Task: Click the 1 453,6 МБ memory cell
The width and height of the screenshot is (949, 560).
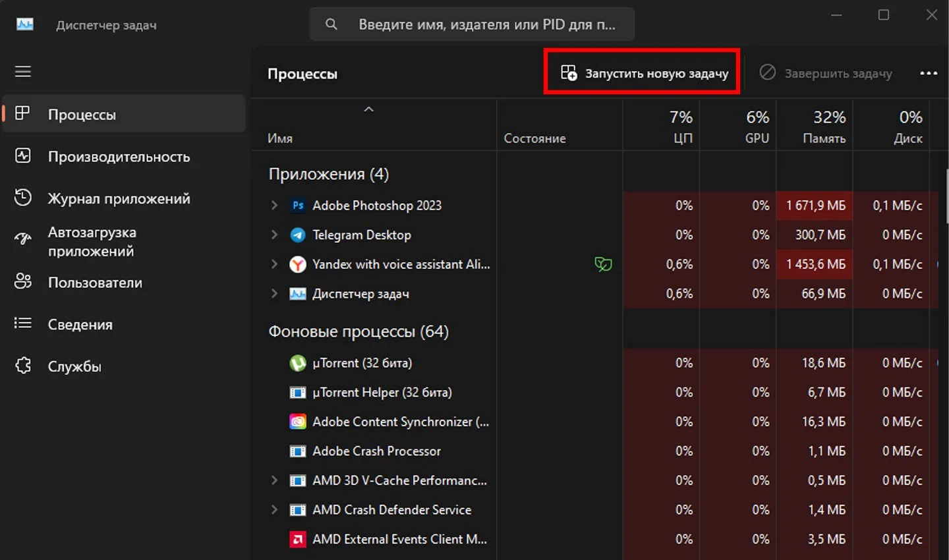Action: point(815,264)
